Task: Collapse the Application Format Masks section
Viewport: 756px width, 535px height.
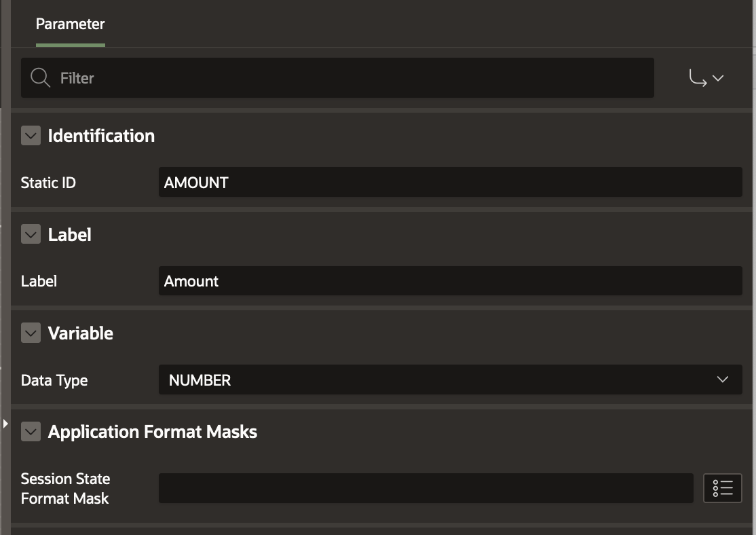Action: (31, 432)
